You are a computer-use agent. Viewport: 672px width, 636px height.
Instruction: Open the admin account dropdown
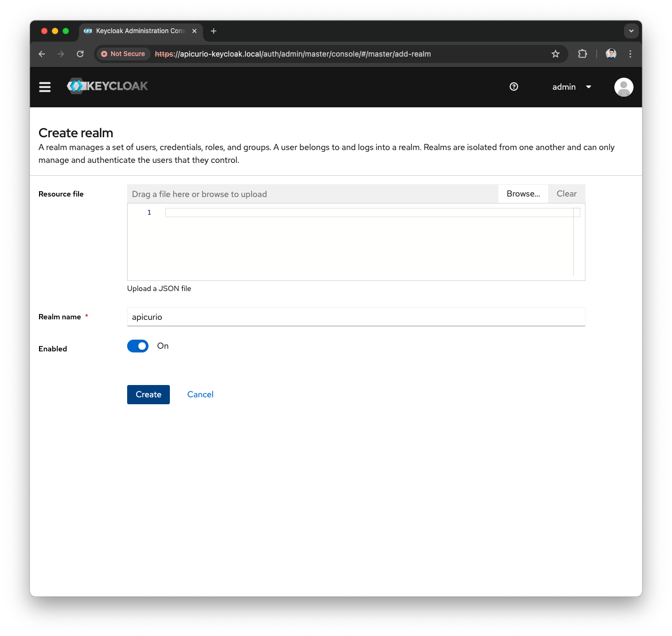572,87
